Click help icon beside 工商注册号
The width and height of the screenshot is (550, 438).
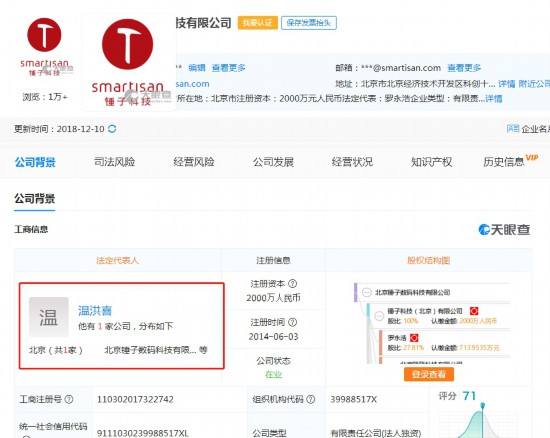pyautogui.click(x=69, y=399)
